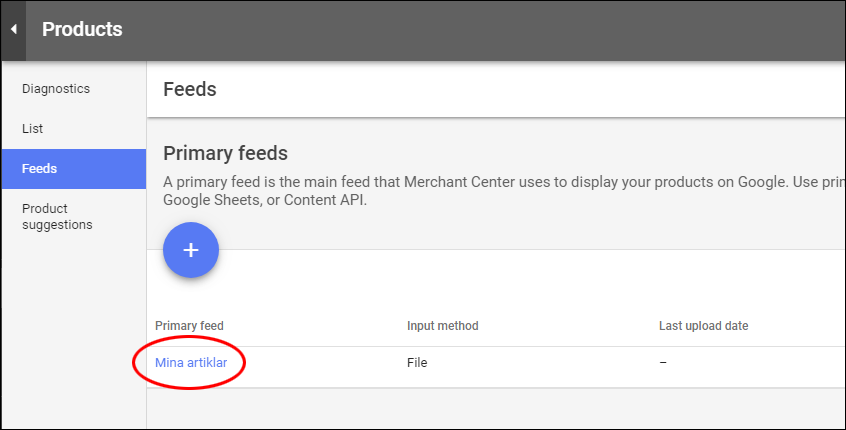Collapse the sidebar using the left arrow
This screenshot has width=846, height=430.
coord(13,30)
